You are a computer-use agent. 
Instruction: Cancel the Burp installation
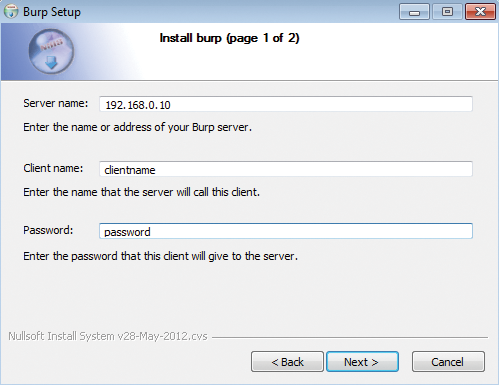(448, 361)
